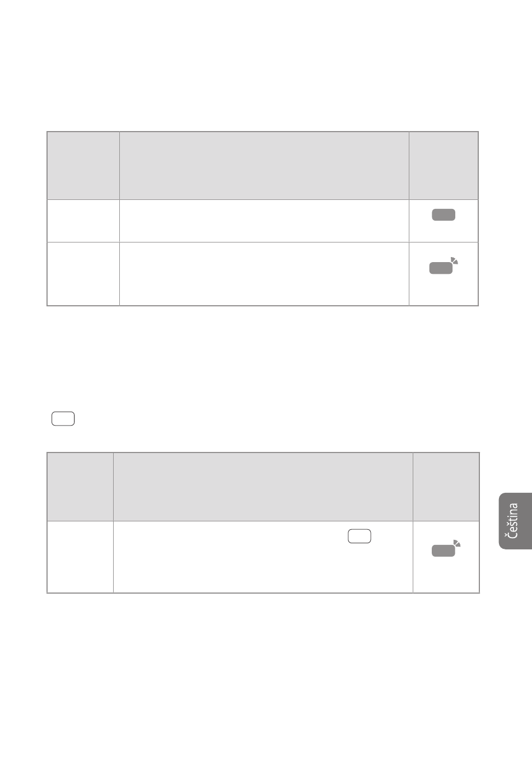Select the upper table's wide cell in the blinking row
Image resolution: width=532 pixels, height=765 pixels.
click(264, 274)
